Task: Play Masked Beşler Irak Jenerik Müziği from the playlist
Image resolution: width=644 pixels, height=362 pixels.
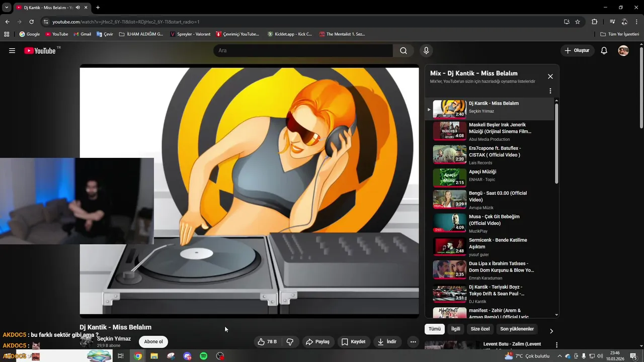Action: pos(490,131)
